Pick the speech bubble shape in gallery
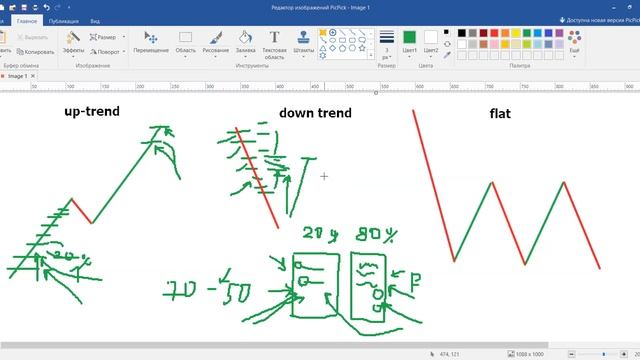Viewport: 640px width, 360px height. [x=362, y=40]
